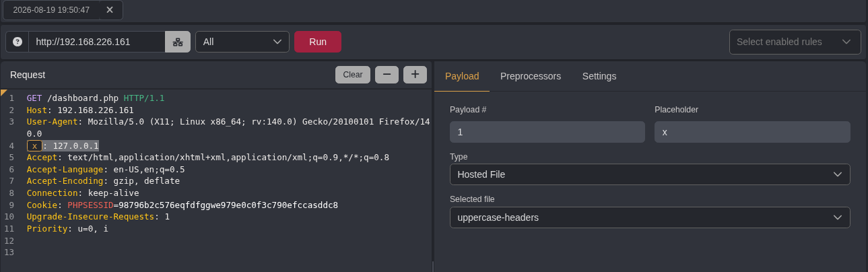
Task: Click the Accept-Language header line
Action: tap(106, 170)
